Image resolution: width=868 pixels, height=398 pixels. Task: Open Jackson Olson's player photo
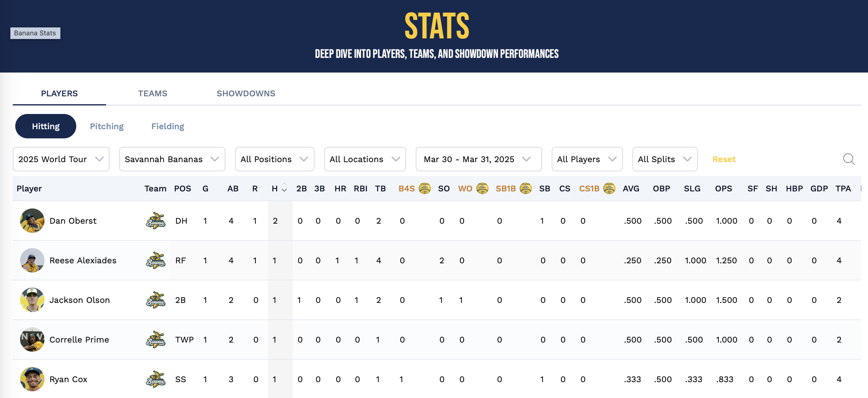32,300
